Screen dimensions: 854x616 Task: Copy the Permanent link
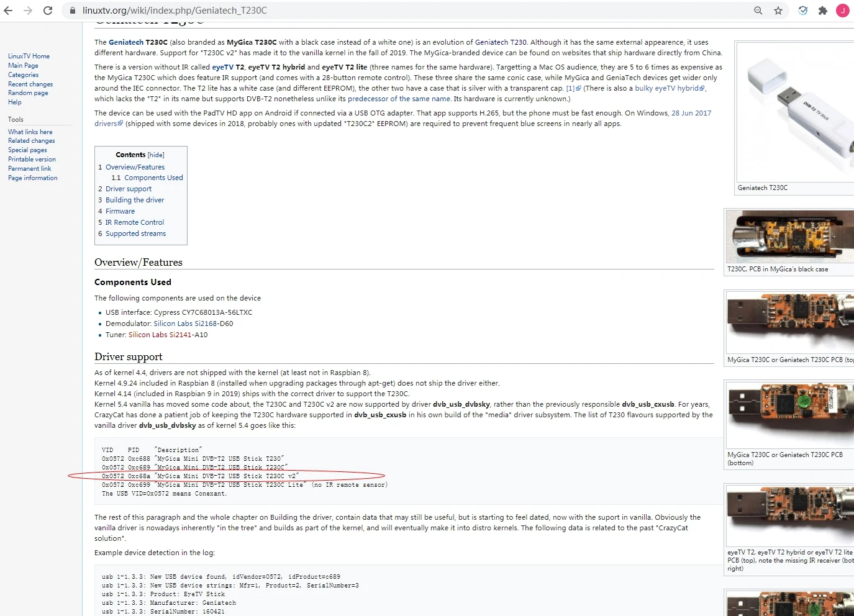[x=29, y=169]
